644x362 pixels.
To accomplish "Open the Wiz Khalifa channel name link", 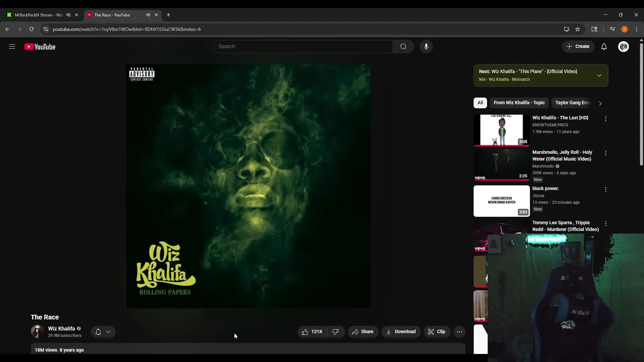I will point(61,328).
